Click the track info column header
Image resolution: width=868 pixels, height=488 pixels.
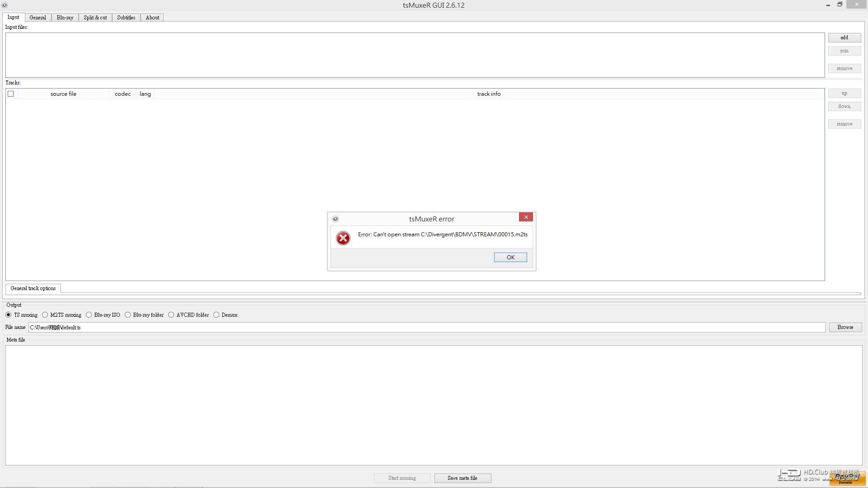pyautogui.click(x=489, y=94)
